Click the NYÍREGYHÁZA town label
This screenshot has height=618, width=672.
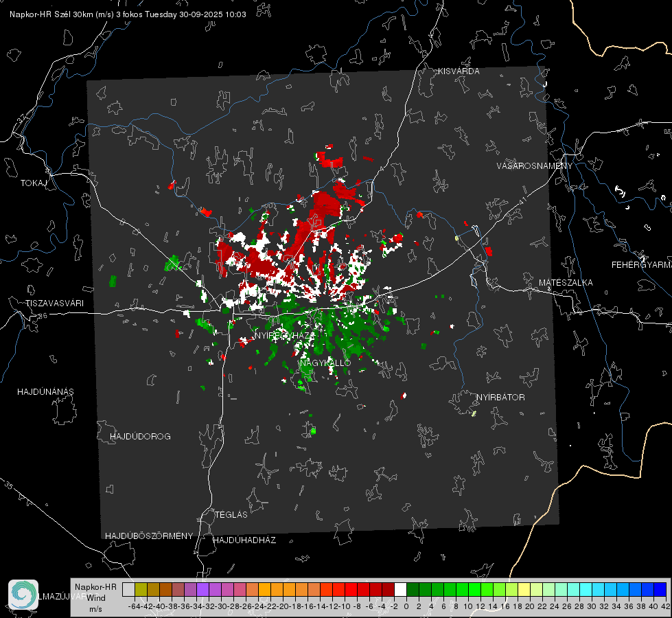(x=284, y=335)
